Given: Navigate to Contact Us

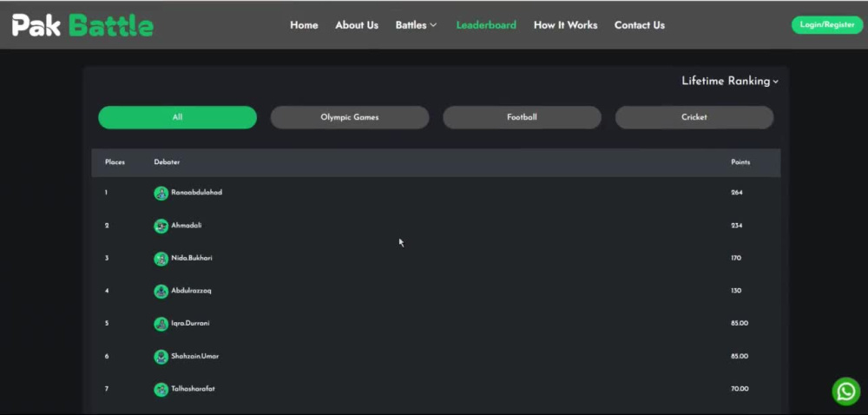Looking at the screenshot, I should [640, 25].
